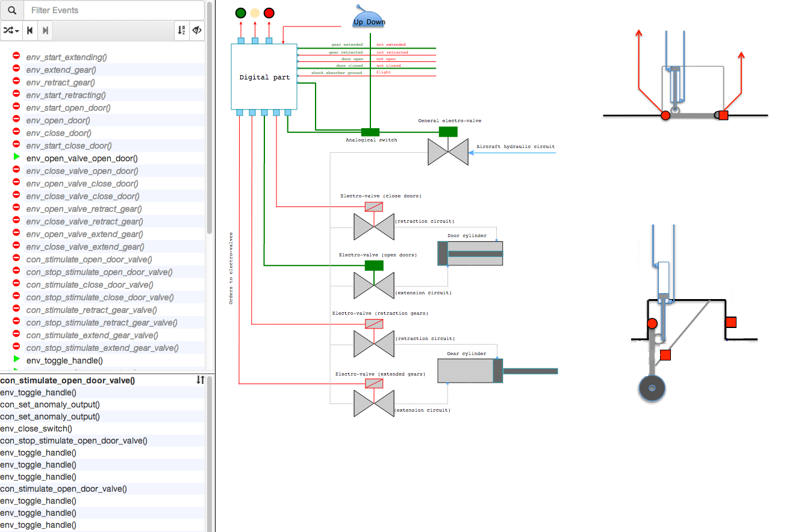Sort events alphabetically
Viewport: 810px width, 532px height.
point(181,30)
